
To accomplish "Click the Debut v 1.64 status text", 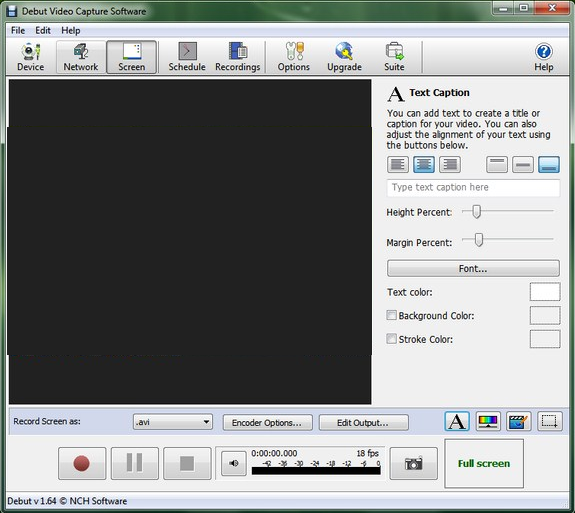I will coord(67,501).
